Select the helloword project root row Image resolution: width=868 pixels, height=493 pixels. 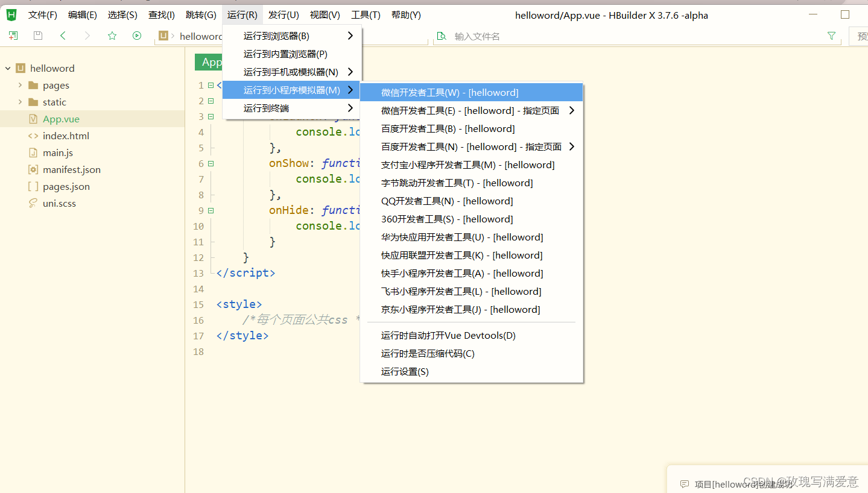coord(92,69)
